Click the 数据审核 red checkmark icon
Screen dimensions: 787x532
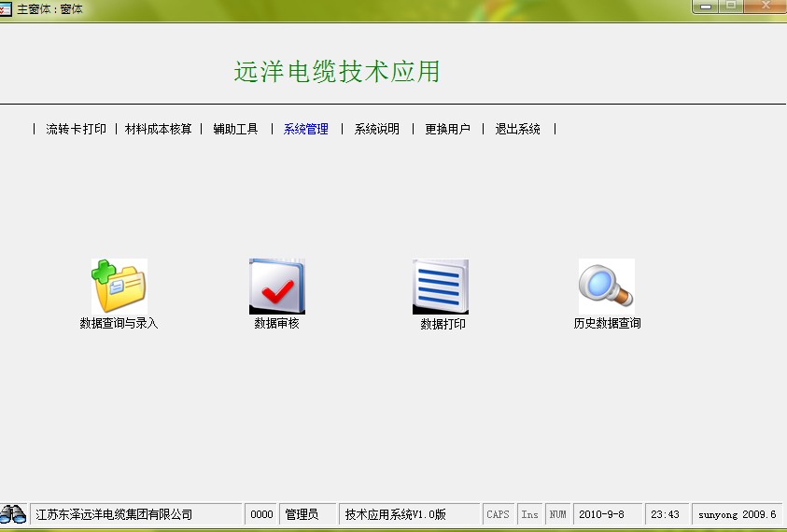(276, 287)
